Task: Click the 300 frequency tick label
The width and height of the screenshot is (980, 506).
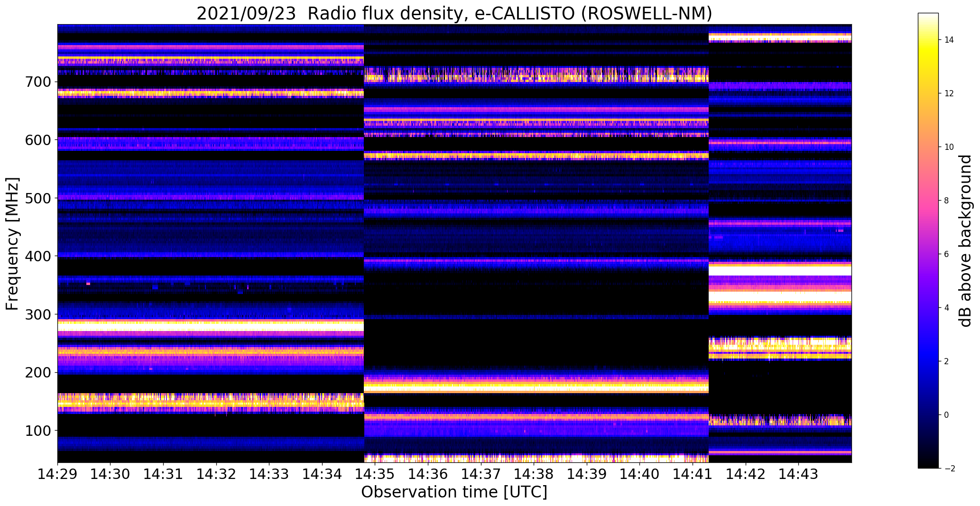Action: (37, 314)
